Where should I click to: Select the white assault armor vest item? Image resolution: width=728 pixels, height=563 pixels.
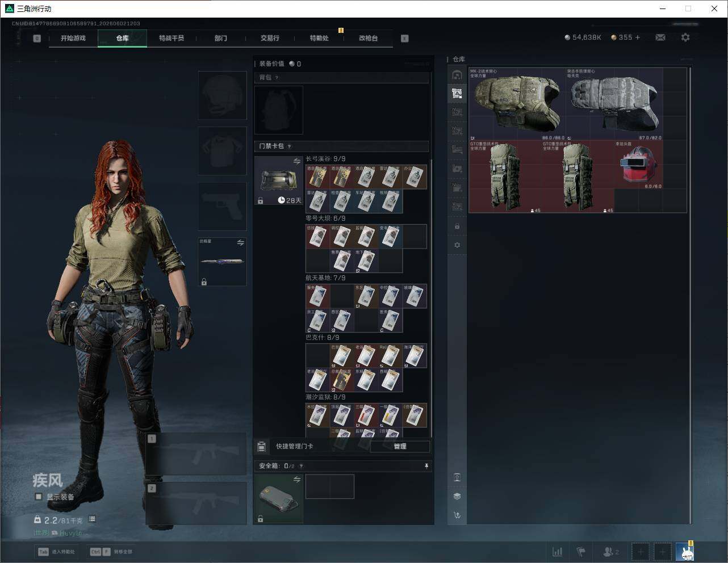pyautogui.click(x=614, y=104)
